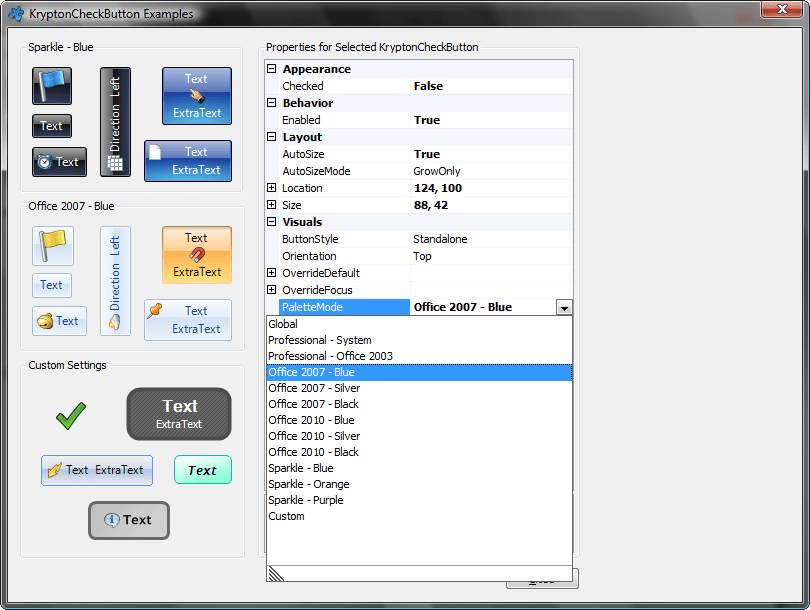810x610 pixels.
Task: Expand the OverrideDefault property
Action: point(271,273)
